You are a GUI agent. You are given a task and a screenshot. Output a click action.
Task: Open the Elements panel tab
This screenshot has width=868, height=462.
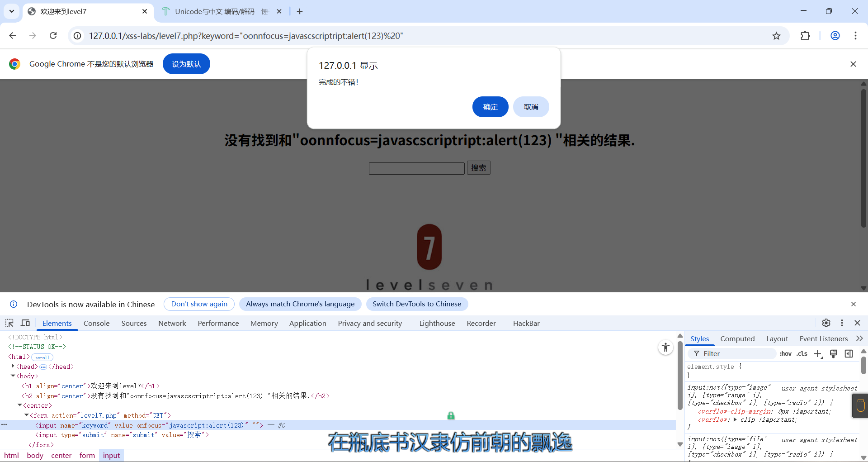coord(57,323)
